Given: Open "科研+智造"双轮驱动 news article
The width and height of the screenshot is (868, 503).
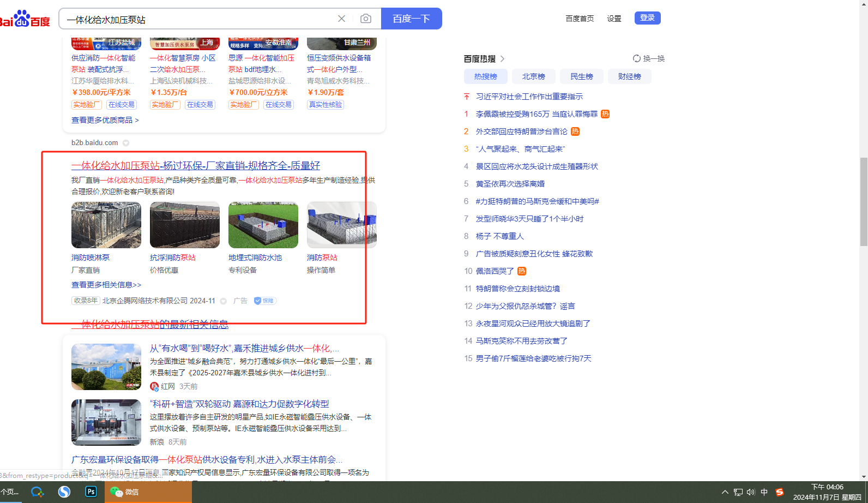Looking at the screenshot, I should 239,404.
